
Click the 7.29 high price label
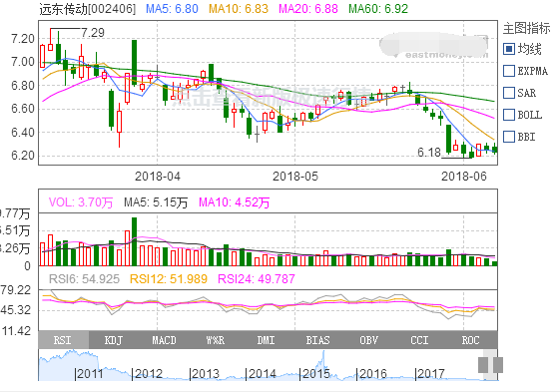[93, 33]
